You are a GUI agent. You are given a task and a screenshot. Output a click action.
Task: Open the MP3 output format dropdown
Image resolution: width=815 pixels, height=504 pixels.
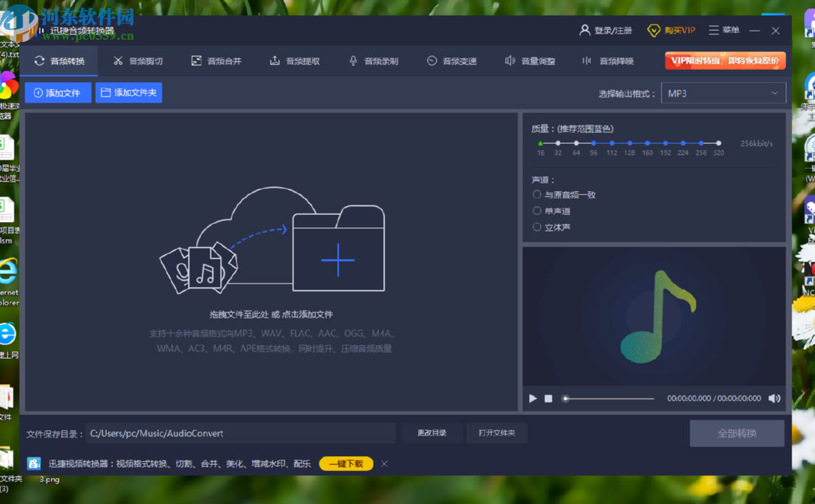pyautogui.click(x=723, y=92)
